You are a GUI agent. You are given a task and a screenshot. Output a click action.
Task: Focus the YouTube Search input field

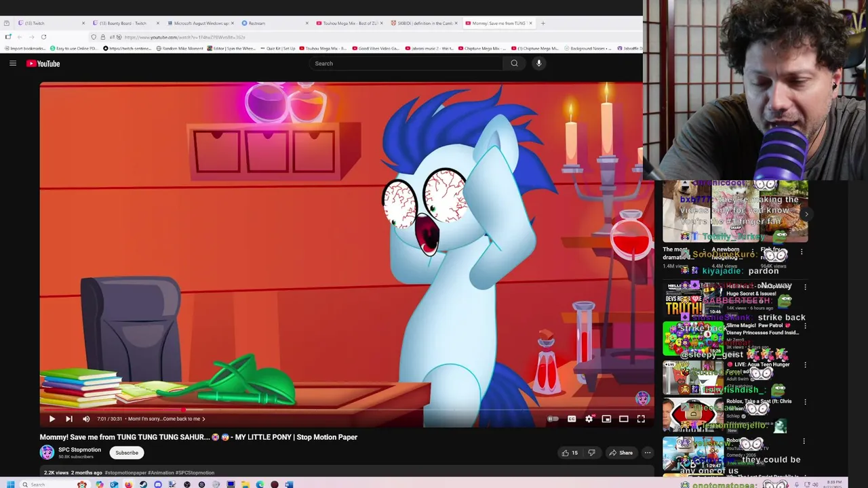[x=407, y=64]
